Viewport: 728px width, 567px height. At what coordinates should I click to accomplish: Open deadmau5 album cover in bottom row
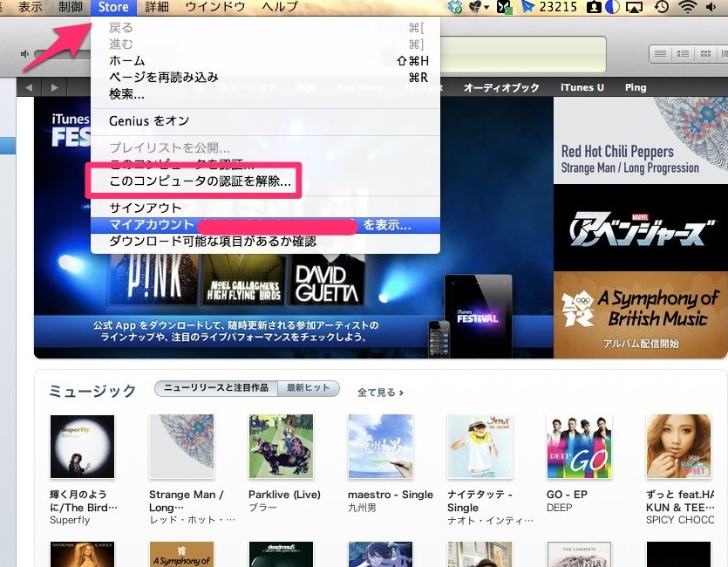coord(281,555)
